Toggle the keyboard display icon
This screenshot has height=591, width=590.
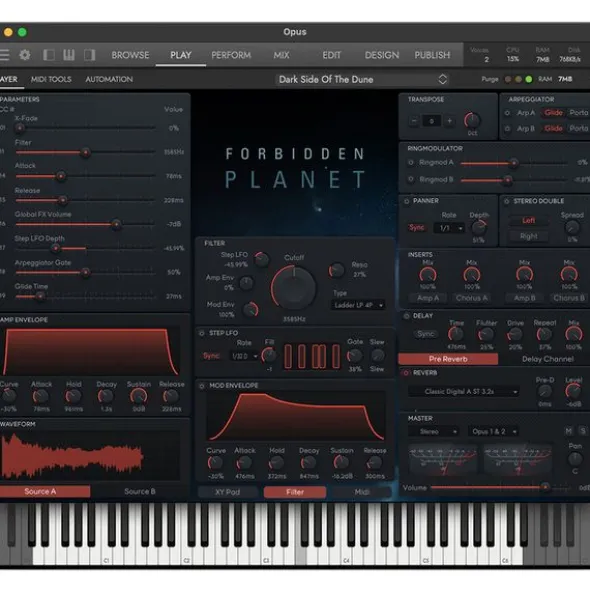69,55
